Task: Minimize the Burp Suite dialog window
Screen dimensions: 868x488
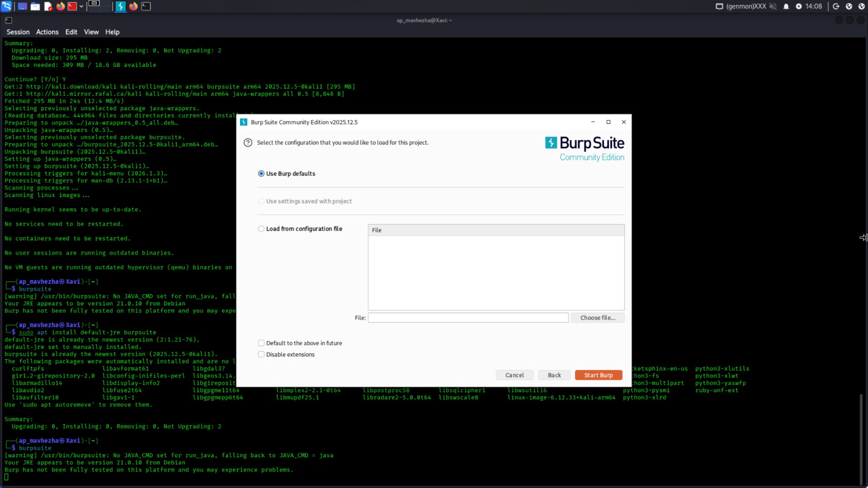Action: coord(593,122)
